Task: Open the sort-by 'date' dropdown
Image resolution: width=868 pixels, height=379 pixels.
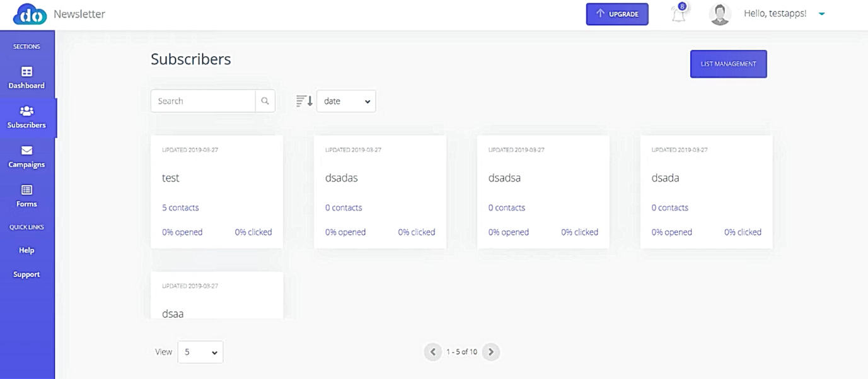Action: point(346,101)
